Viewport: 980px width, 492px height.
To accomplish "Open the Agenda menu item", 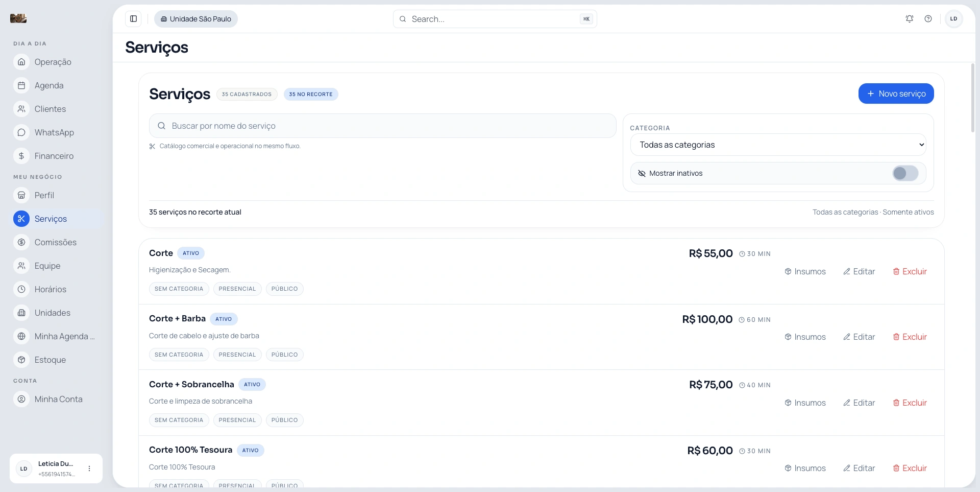I will tap(49, 85).
